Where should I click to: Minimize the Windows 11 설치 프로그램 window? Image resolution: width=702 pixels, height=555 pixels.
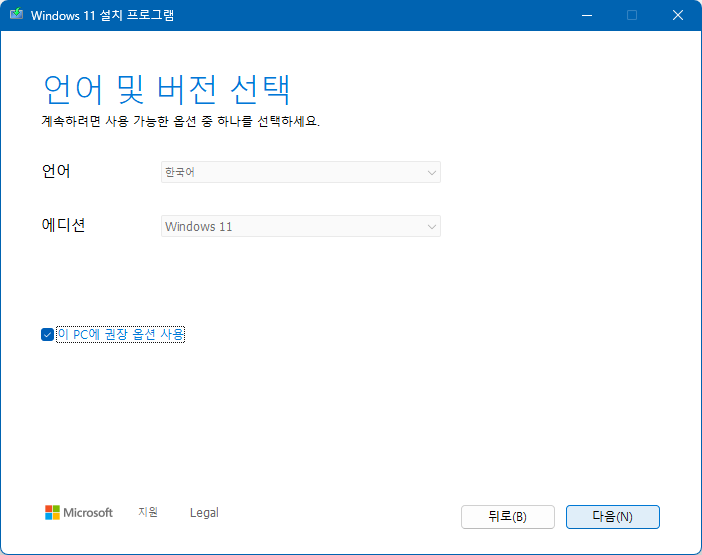[587, 15]
